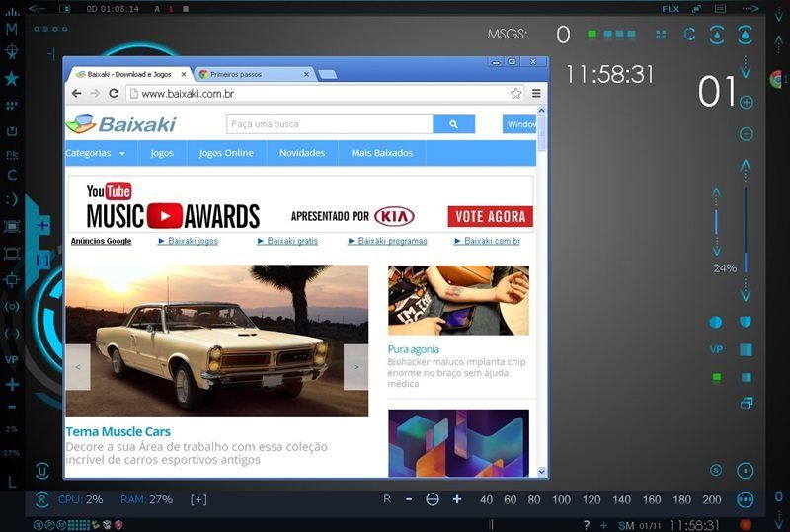Click the smiley face icon in left sidebar
Screen dimensions: 790x532
coord(12,199)
